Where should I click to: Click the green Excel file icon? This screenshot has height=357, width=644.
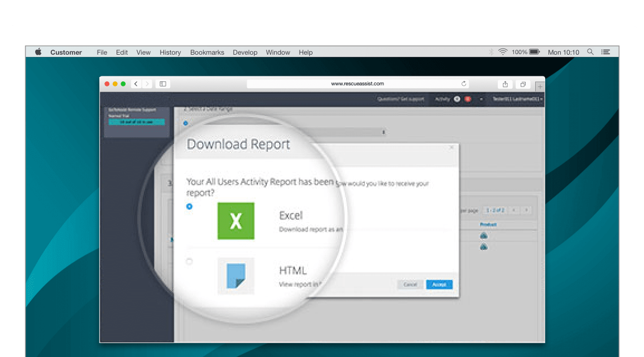tap(236, 221)
